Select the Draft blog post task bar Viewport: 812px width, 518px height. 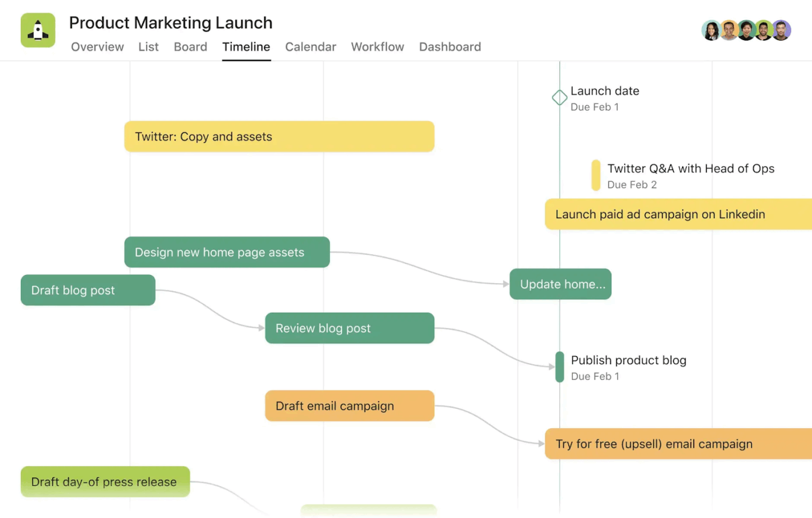[88, 290]
